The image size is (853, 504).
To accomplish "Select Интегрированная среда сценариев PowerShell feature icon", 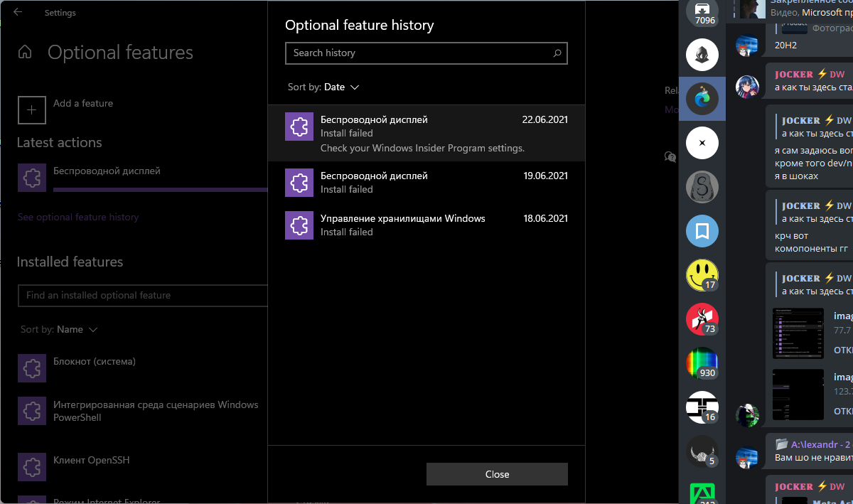I will coord(31,411).
